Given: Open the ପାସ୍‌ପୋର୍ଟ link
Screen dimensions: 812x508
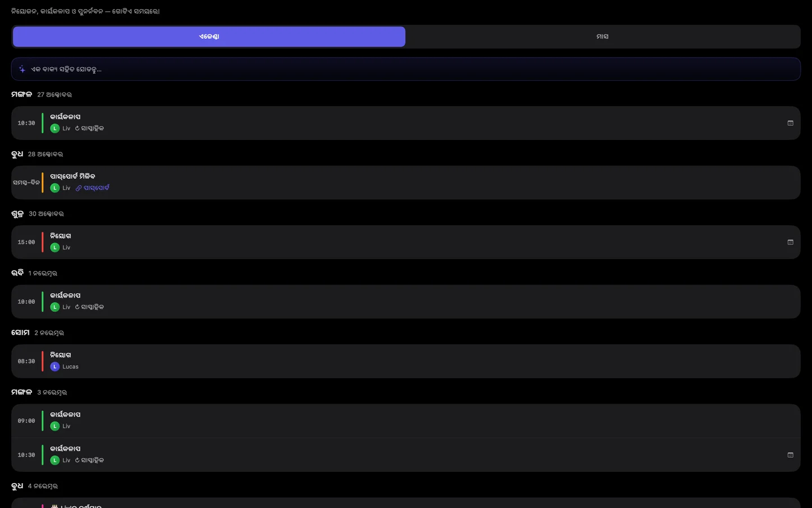Looking at the screenshot, I should 92,188.
